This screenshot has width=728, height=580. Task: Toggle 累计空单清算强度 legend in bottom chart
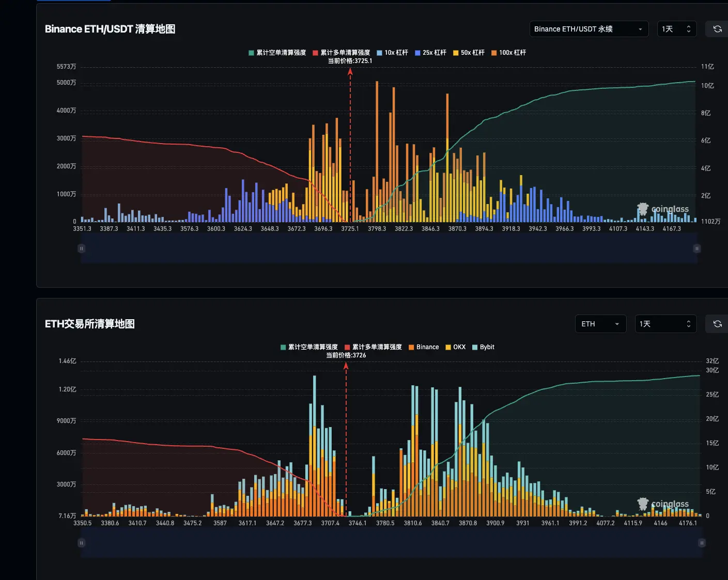click(x=309, y=347)
